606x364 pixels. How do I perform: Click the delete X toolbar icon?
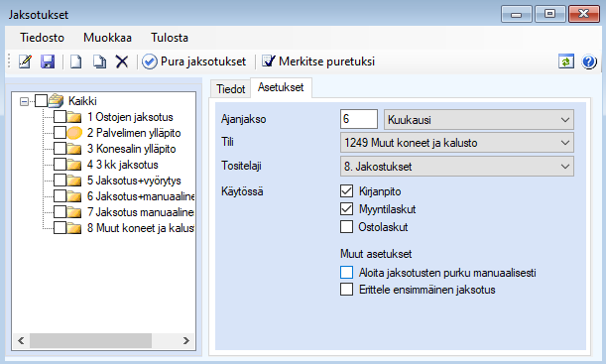coord(122,61)
